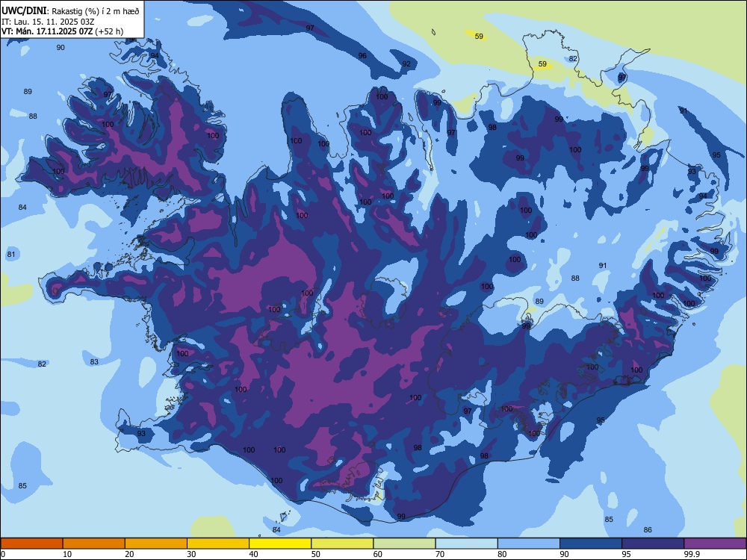
Task: Click the 'VT: Mán. 17.11.2025 07Z' line
Action: click(x=47, y=31)
